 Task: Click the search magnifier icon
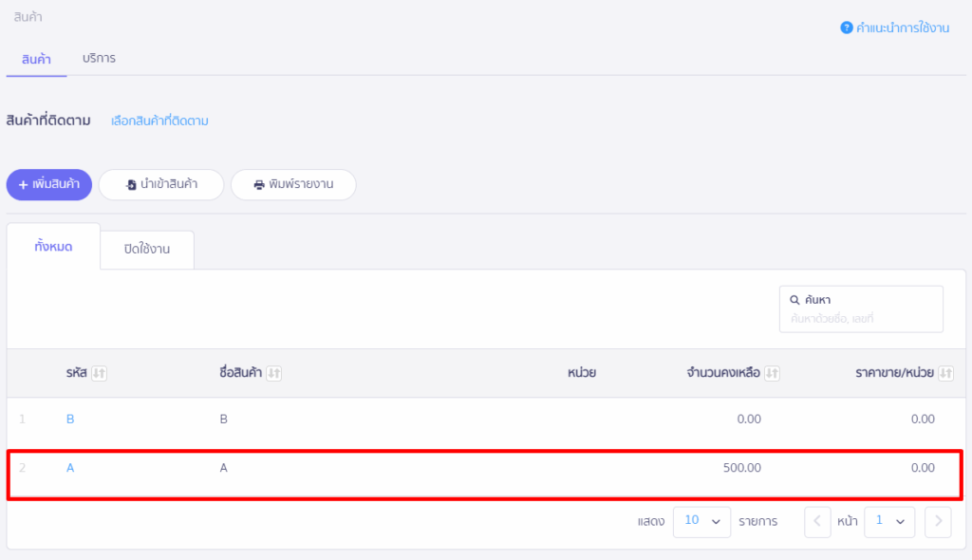795,300
